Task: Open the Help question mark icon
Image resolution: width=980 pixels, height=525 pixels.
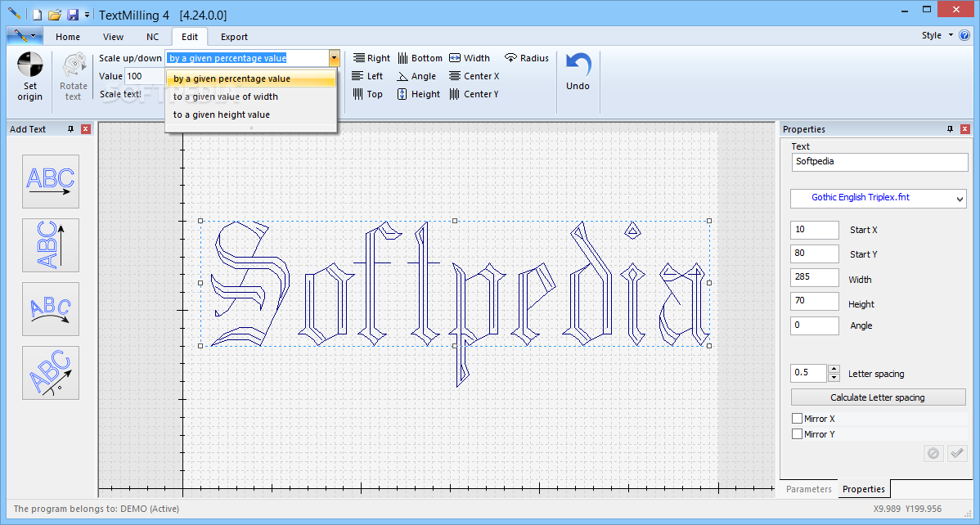Action: coord(964,36)
